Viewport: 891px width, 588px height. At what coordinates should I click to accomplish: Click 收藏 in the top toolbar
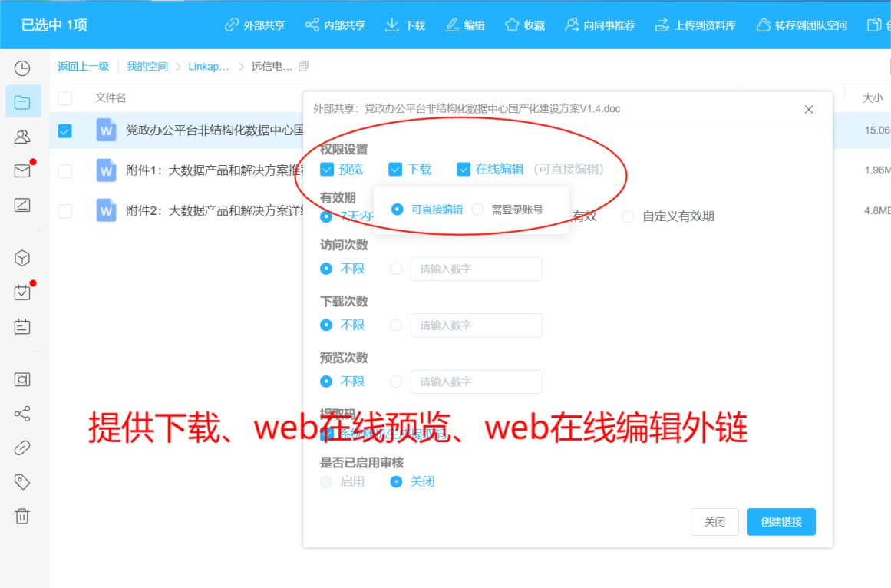525,25
